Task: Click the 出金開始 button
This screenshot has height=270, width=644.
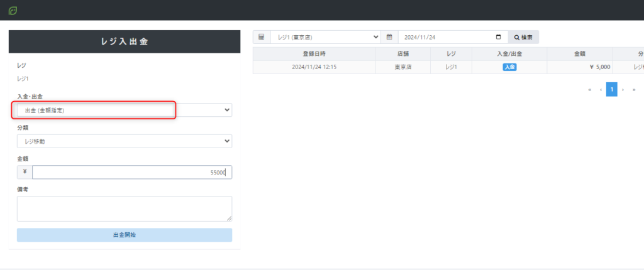Action: pyautogui.click(x=125, y=235)
